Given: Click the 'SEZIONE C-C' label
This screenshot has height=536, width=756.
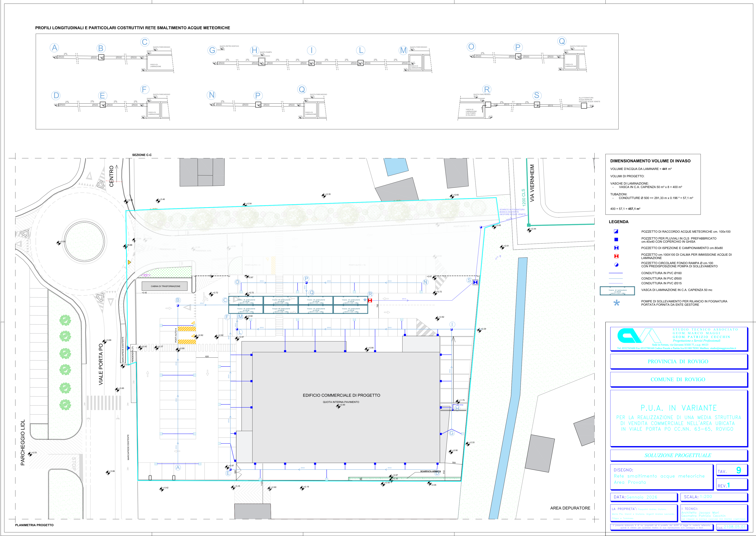Looking at the screenshot, I should [x=142, y=155].
